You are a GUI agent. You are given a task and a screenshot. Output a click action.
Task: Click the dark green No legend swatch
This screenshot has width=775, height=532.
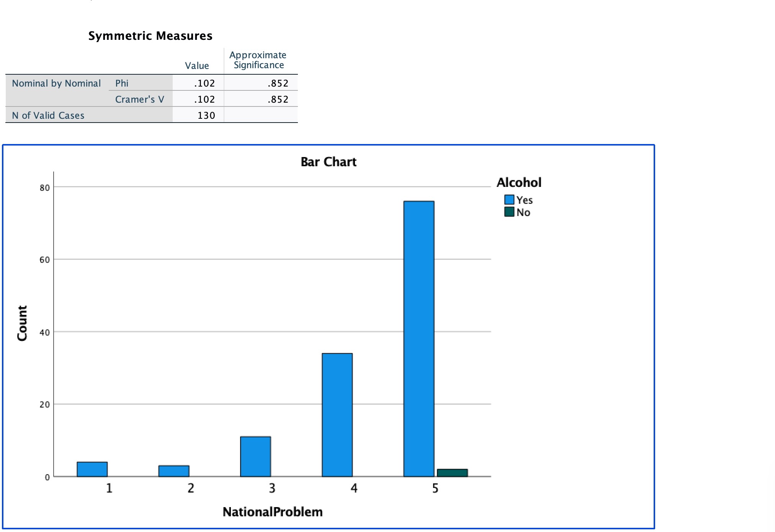coord(509,212)
